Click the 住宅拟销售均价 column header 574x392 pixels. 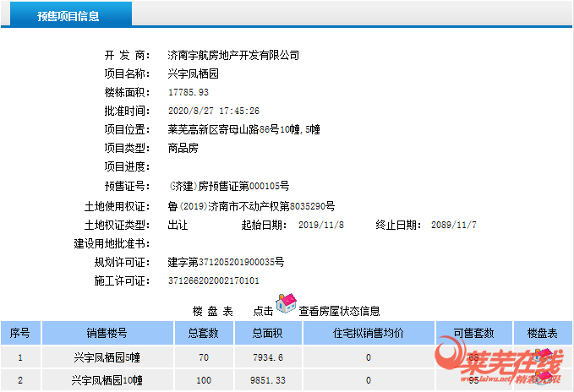coord(369,333)
